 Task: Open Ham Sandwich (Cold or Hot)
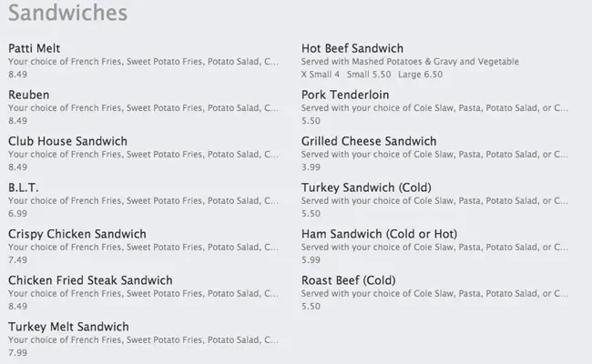(x=379, y=234)
